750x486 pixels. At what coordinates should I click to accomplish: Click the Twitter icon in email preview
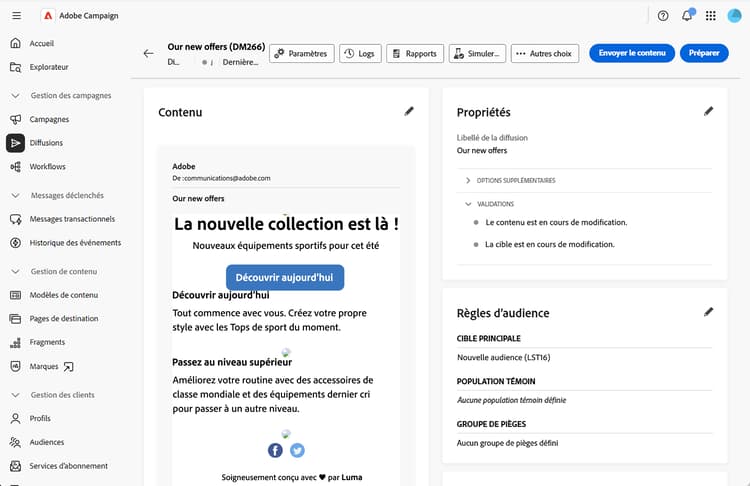[297, 450]
